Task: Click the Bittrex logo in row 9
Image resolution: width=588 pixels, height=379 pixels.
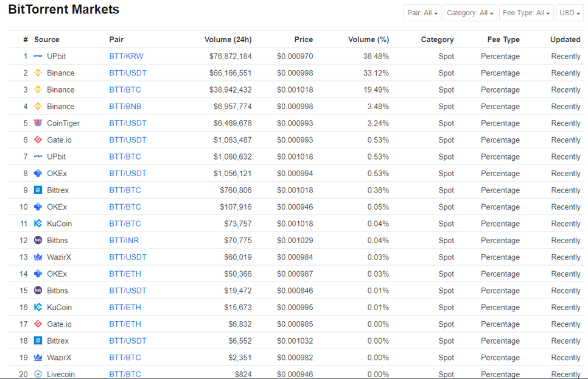Action: [x=38, y=190]
